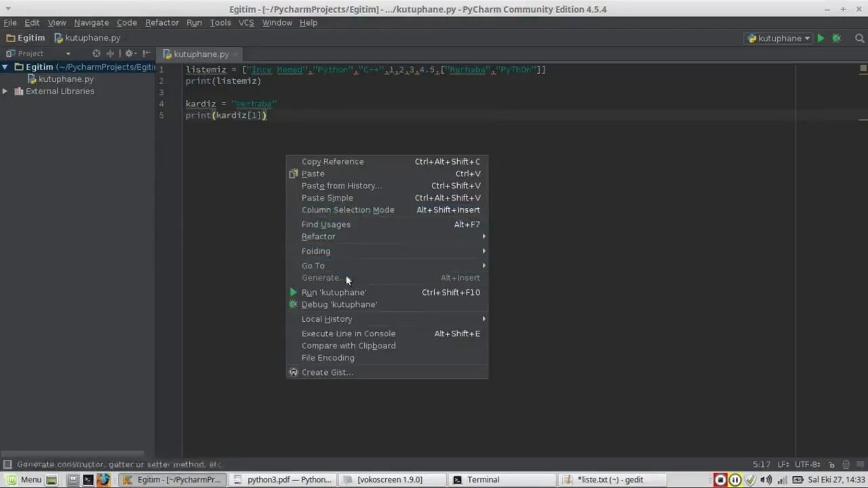Toggle the read-only lock icon in status bar
Image resolution: width=868 pixels, height=488 pixels.
pos(831,464)
